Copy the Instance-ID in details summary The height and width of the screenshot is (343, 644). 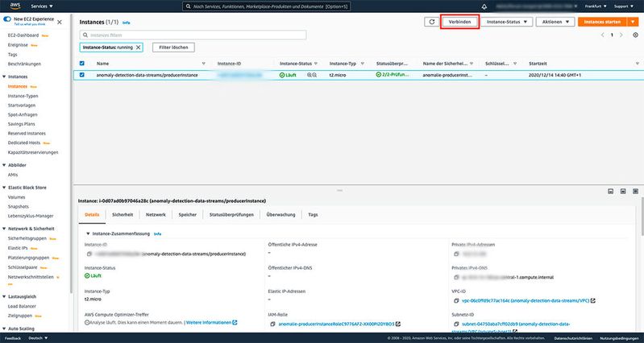point(89,254)
